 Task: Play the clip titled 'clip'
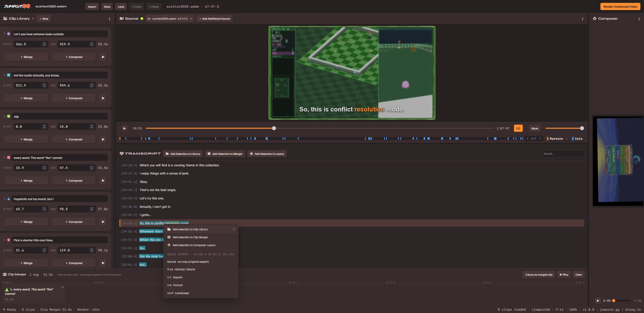point(103,139)
